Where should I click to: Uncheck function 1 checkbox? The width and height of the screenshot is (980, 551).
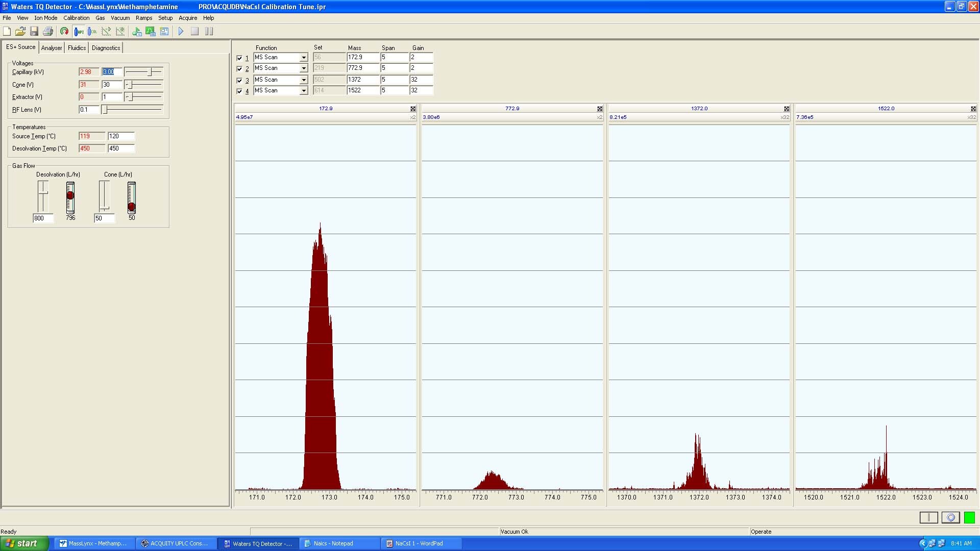point(239,58)
